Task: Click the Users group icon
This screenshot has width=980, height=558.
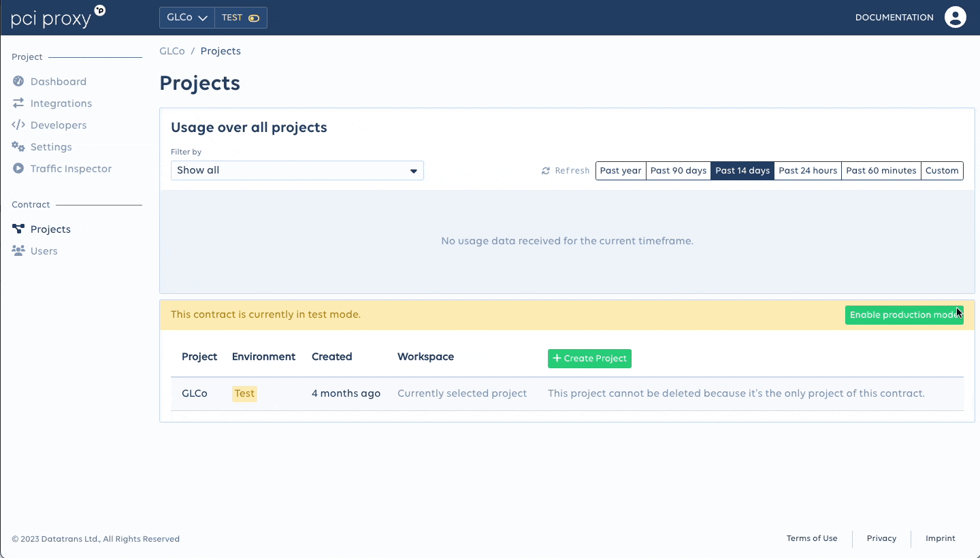Action: (18, 251)
